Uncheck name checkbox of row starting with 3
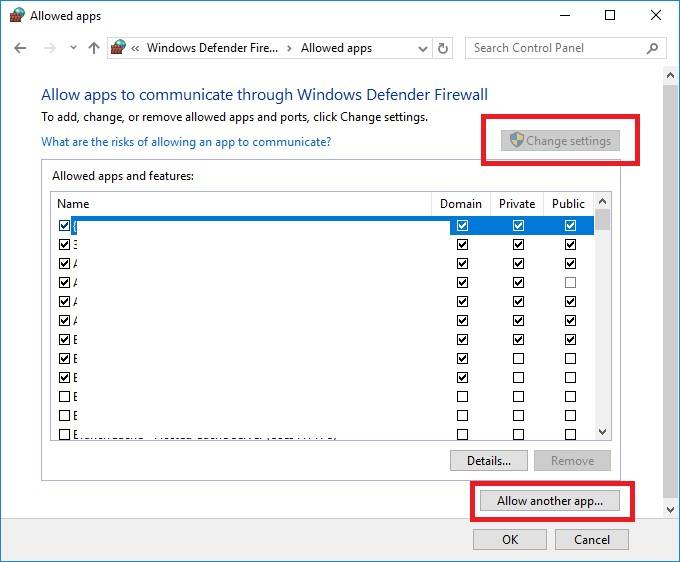The width and height of the screenshot is (680, 562). [64, 245]
